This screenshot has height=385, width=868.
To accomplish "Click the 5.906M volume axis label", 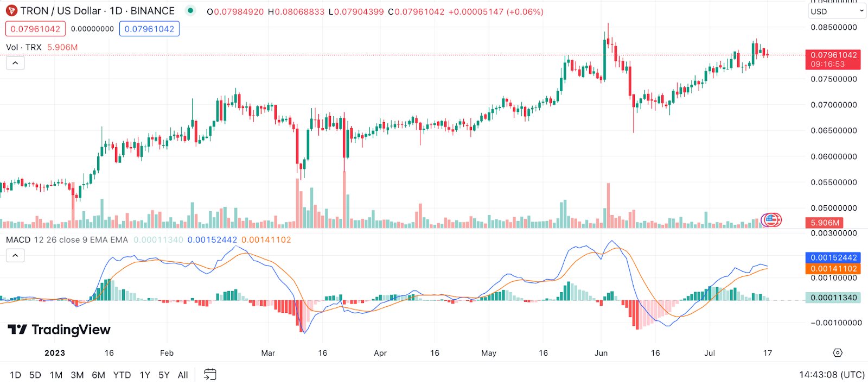I will pyautogui.click(x=825, y=223).
